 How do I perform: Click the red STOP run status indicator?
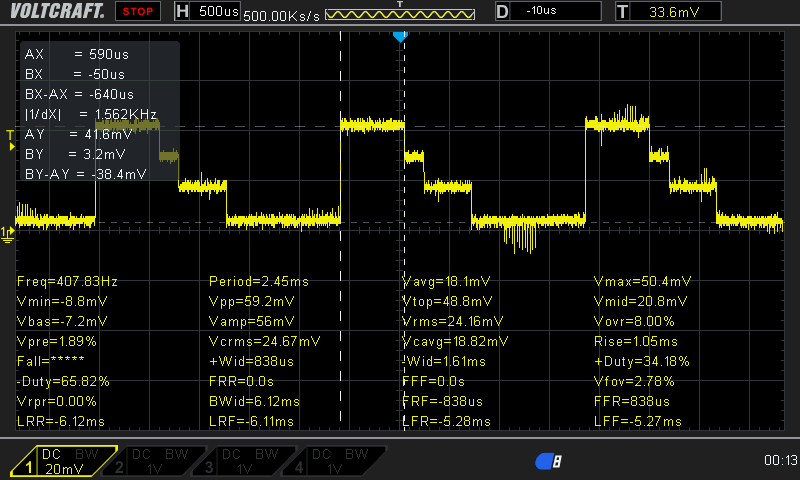(138, 12)
